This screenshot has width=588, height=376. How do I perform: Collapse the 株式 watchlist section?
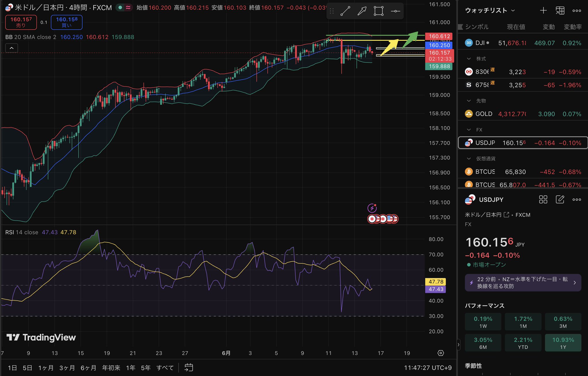tap(469, 59)
